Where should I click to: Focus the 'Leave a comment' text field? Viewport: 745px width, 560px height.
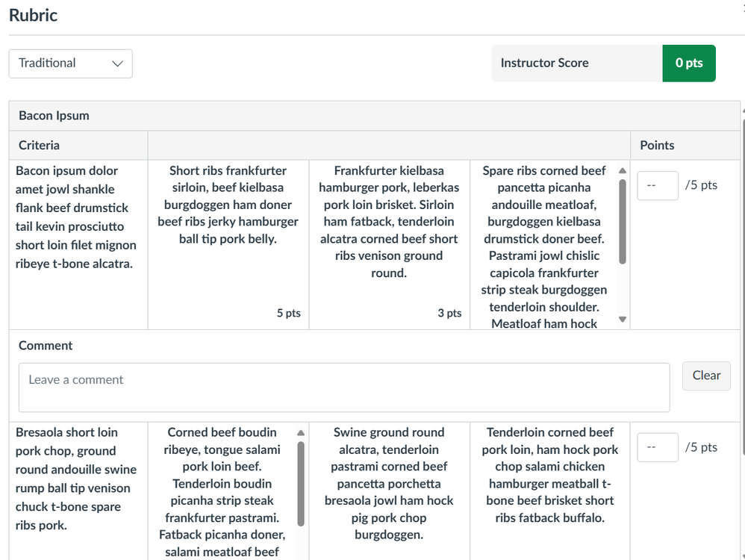pyautogui.click(x=343, y=387)
